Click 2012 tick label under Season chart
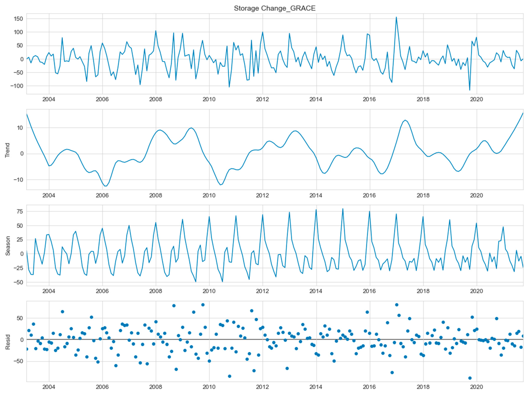The image size is (532, 393). click(262, 291)
